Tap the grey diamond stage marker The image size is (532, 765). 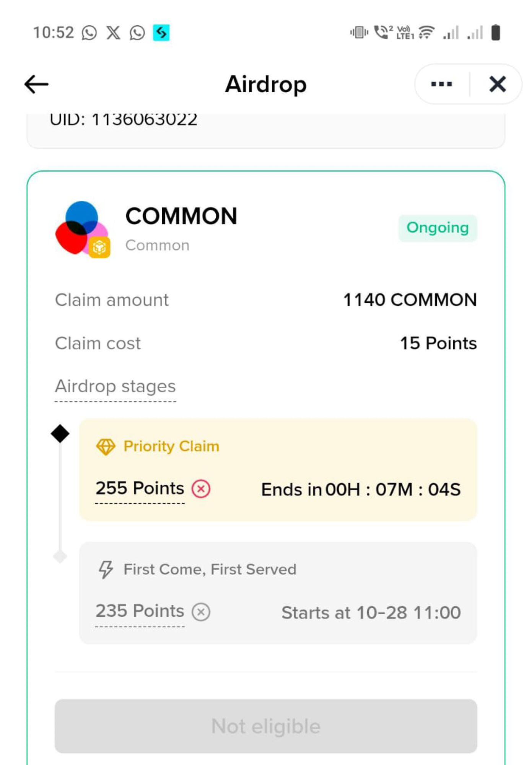click(60, 557)
